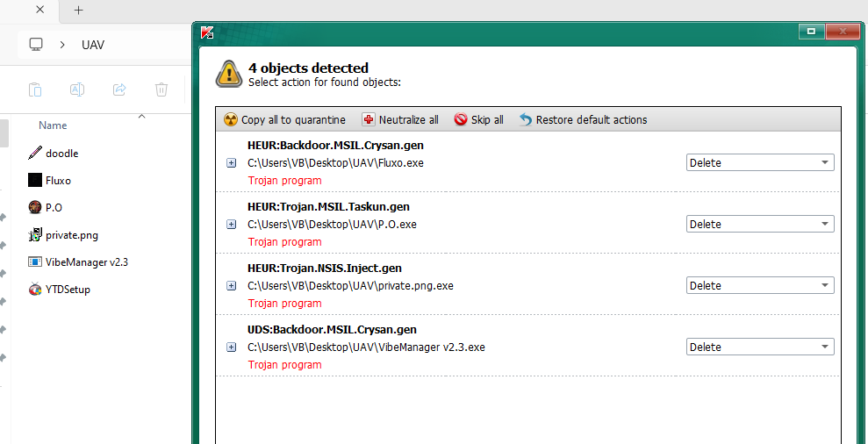
Task: Open a new Explorer tab with plus
Action: [79, 10]
